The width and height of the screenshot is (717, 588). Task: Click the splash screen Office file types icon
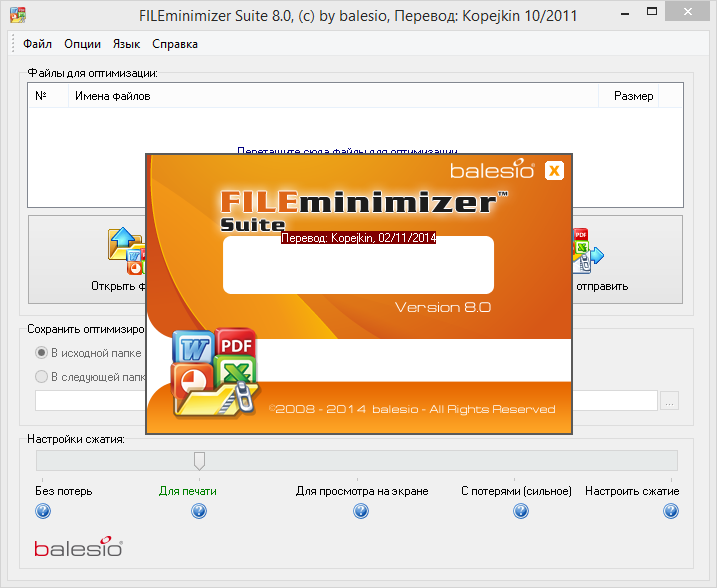pyautogui.click(x=215, y=372)
